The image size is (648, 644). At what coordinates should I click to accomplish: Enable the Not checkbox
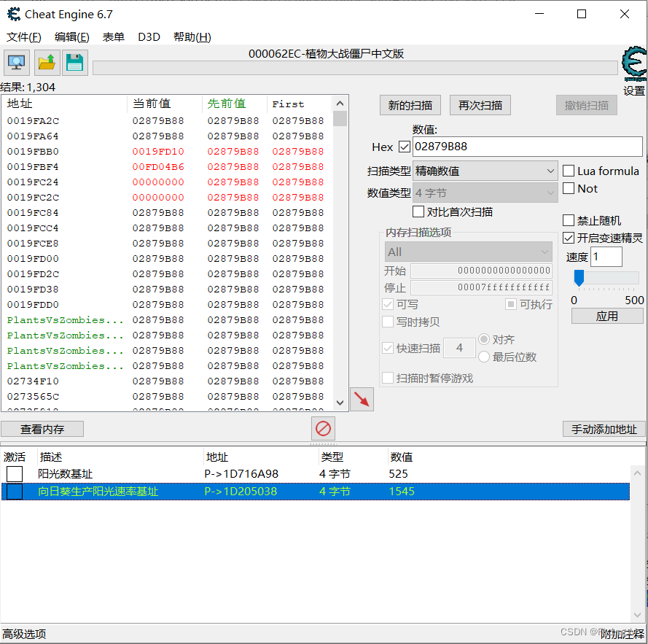pos(569,188)
